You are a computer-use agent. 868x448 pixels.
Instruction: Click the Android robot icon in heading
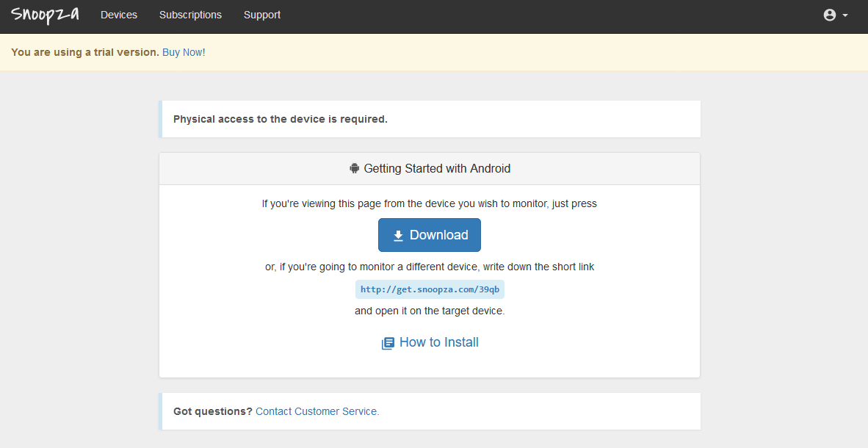354,168
